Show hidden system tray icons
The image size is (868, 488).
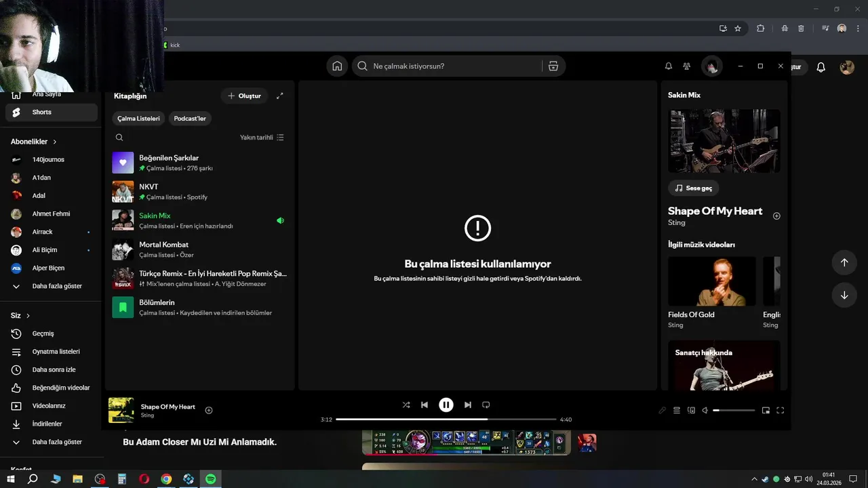click(754, 479)
